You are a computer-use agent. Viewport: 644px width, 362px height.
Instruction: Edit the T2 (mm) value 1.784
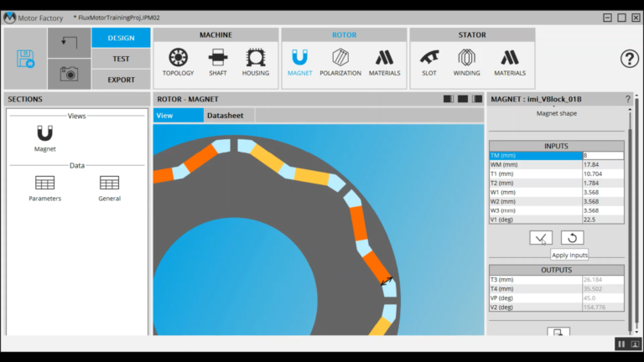[x=603, y=183]
